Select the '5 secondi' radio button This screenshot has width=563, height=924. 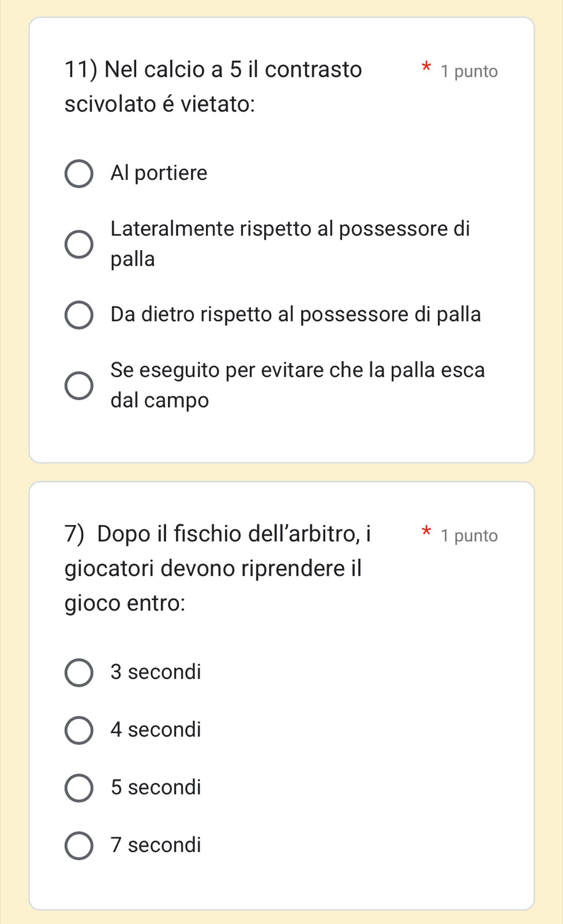click(78, 788)
